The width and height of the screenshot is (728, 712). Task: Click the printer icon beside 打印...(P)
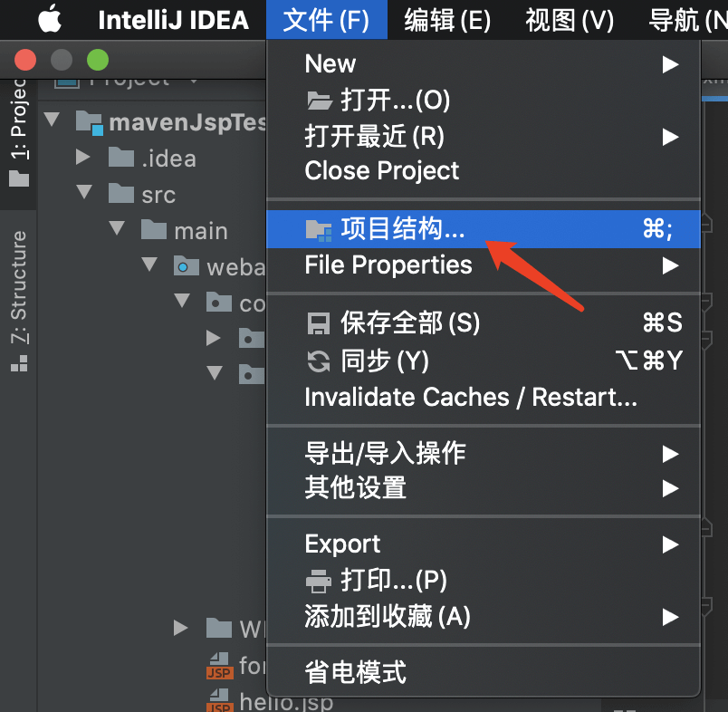click(x=319, y=581)
